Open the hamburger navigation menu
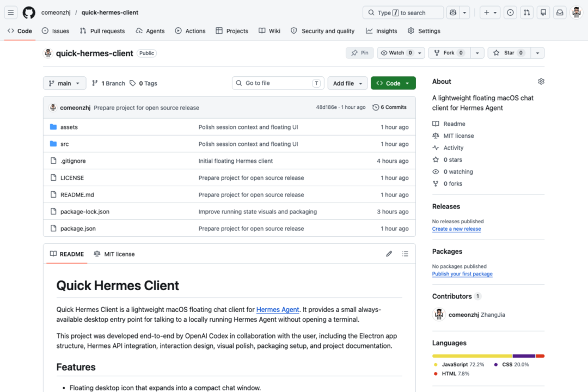Screen dimensions: 588x392 11,13
